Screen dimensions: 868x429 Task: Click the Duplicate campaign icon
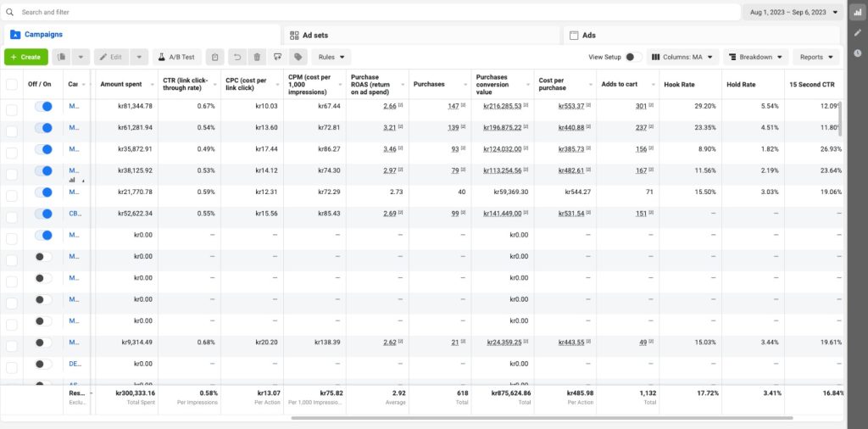(x=62, y=57)
